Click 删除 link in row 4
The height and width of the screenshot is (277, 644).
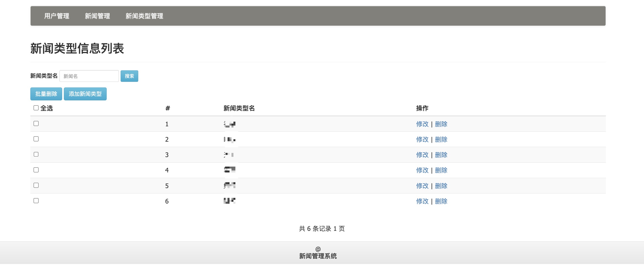pos(441,170)
